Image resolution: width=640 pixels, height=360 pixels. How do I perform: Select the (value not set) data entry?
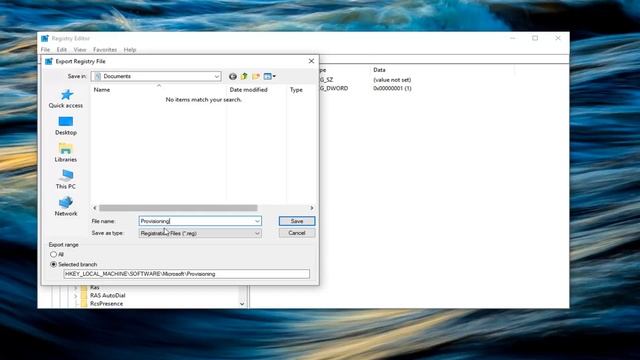tap(392, 80)
